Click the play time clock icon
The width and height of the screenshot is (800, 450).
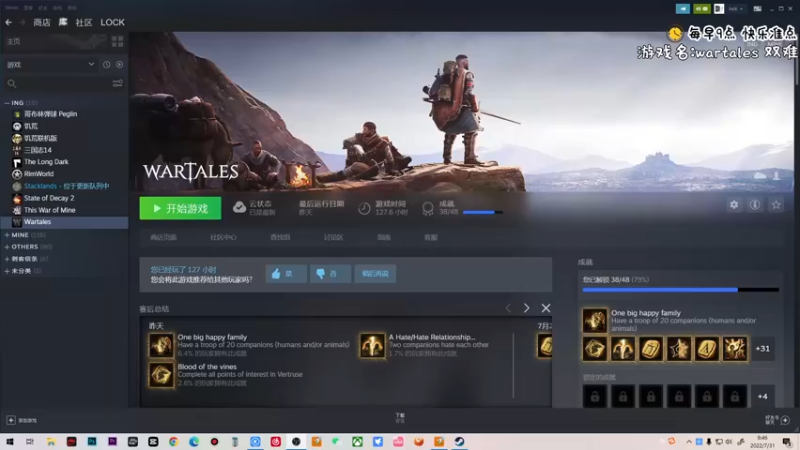pyautogui.click(x=364, y=208)
